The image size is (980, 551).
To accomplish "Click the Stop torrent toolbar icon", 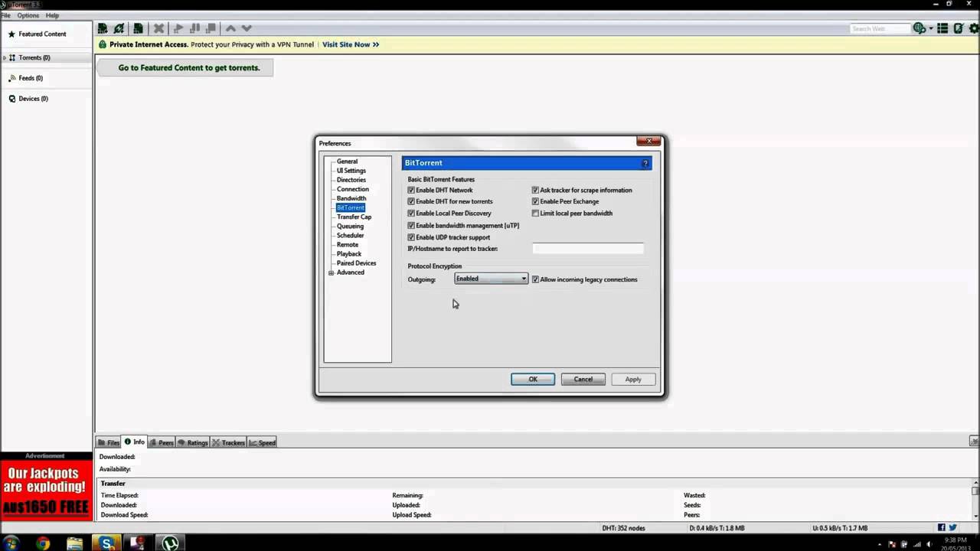I will click(x=211, y=28).
